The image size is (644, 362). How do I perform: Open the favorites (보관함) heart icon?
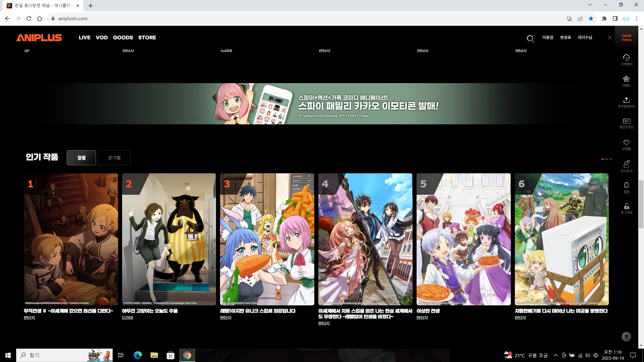(x=626, y=144)
